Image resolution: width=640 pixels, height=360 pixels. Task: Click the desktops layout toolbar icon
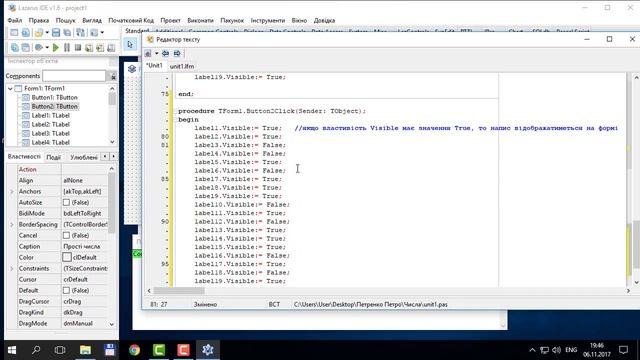pos(94,32)
